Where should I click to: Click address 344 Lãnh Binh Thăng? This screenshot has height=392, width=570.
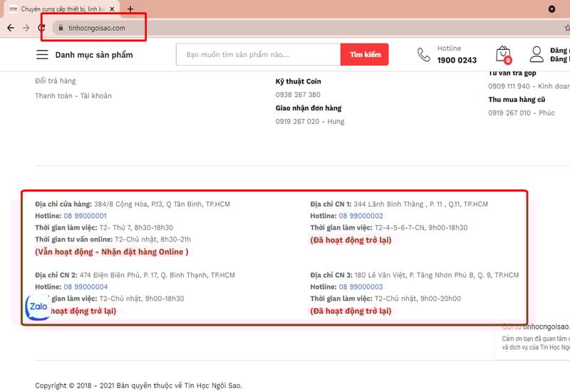(420, 204)
